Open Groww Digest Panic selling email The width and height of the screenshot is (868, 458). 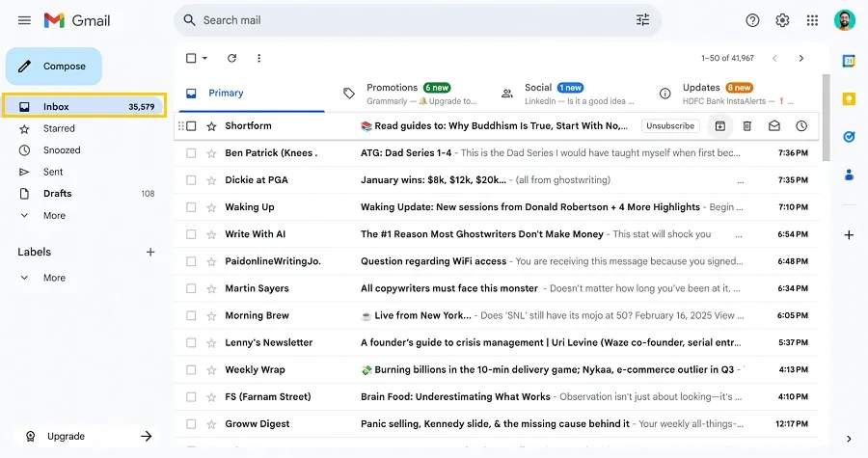[497, 424]
